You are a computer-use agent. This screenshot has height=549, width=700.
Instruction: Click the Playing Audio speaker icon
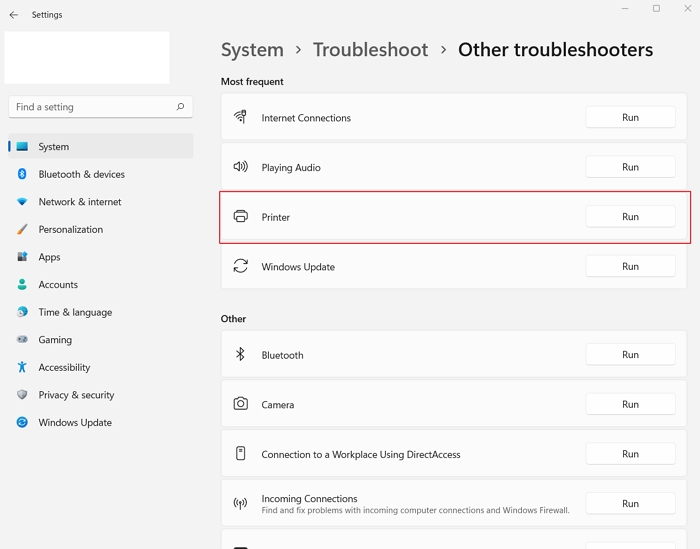point(240,167)
